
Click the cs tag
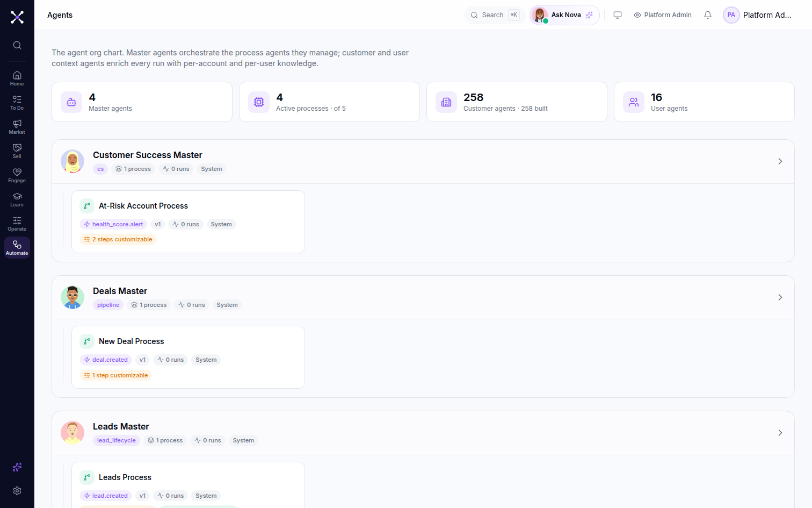pyautogui.click(x=100, y=169)
